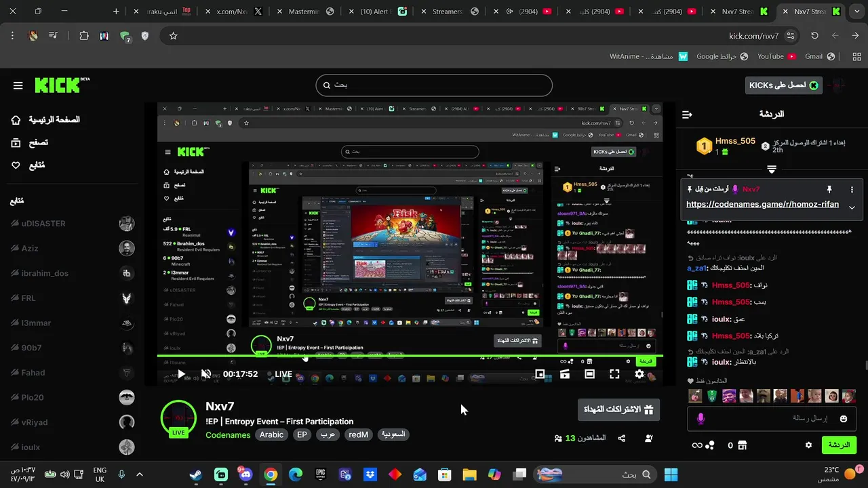Unmute the stream audio
Image resolution: width=868 pixels, height=488 pixels.
pyautogui.click(x=206, y=374)
